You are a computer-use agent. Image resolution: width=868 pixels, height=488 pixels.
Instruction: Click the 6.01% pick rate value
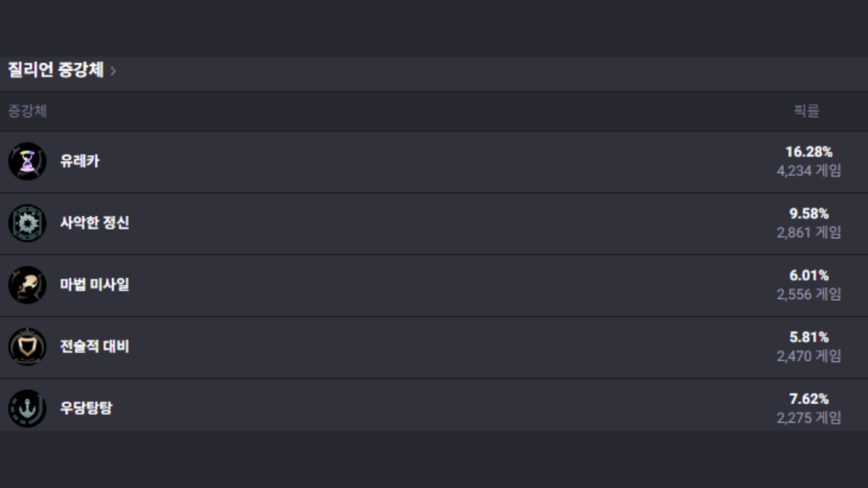pyautogui.click(x=809, y=276)
